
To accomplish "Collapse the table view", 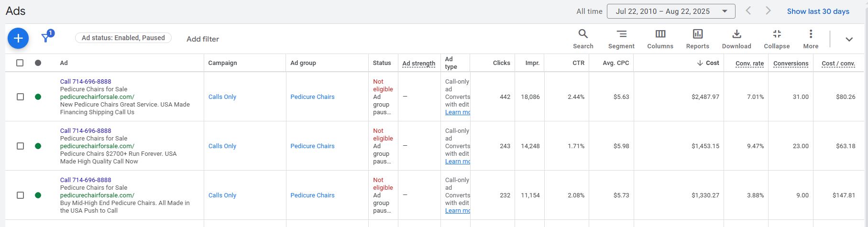I will tap(777, 39).
